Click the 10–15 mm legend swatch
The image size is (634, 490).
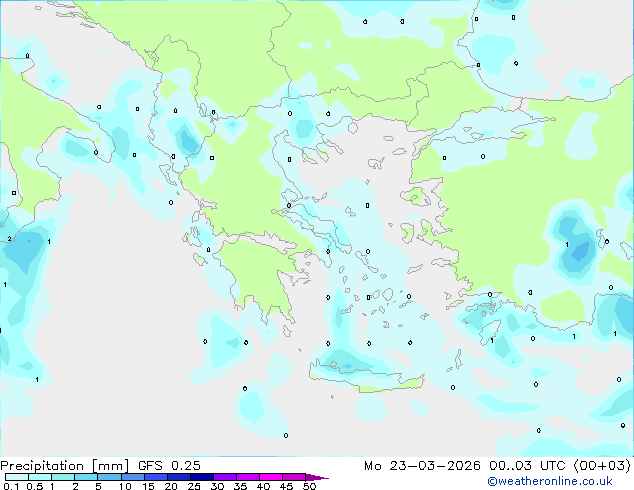(132, 477)
